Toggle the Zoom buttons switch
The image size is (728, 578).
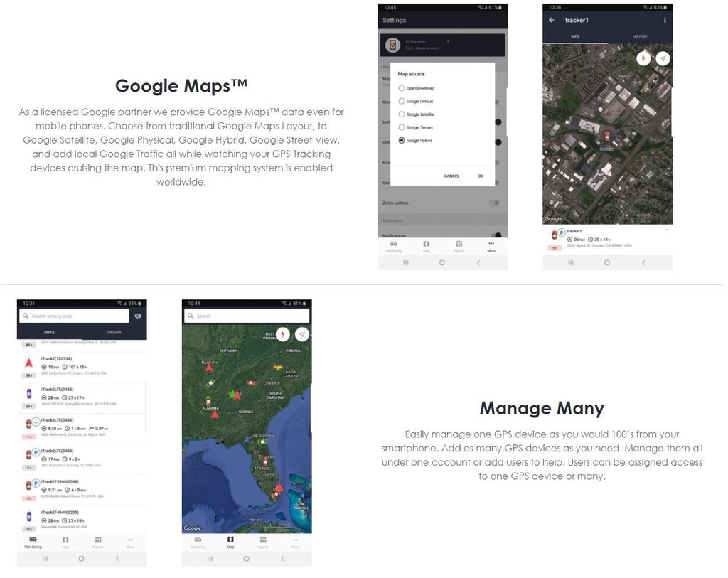click(493, 203)
